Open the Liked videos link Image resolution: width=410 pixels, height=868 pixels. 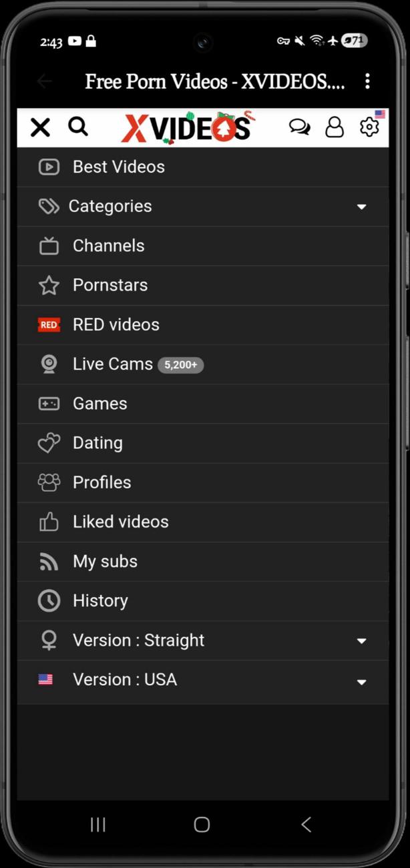pyautogui.click(x=203, y=522)
